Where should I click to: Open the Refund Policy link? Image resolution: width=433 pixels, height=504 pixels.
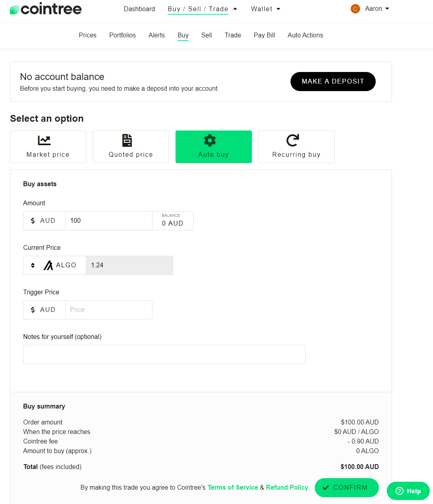(x=287, y=488)
